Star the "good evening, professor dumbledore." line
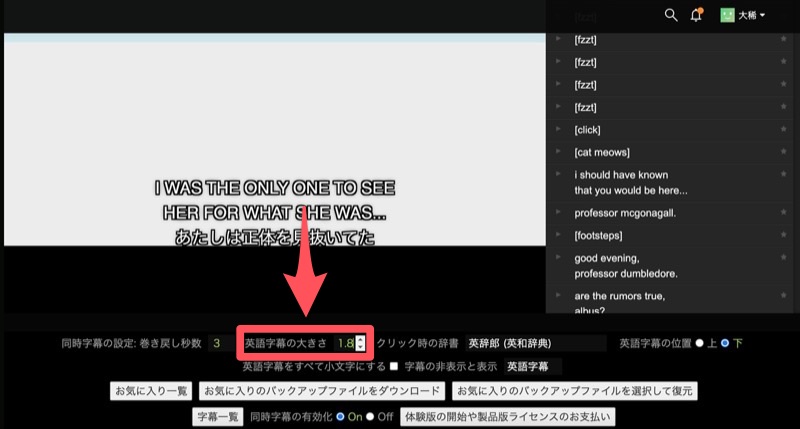This screenshot has height=429, width=800. tap(783, 258)
